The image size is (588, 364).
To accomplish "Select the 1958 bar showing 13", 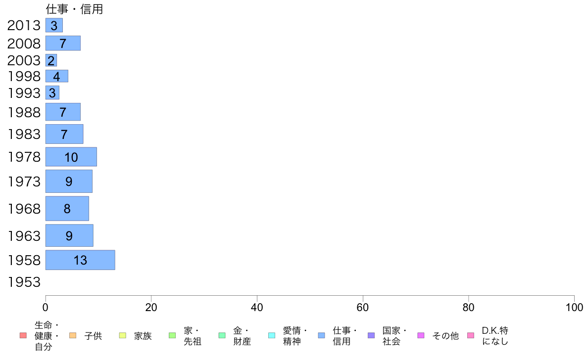I will click(x=80, y=260).
